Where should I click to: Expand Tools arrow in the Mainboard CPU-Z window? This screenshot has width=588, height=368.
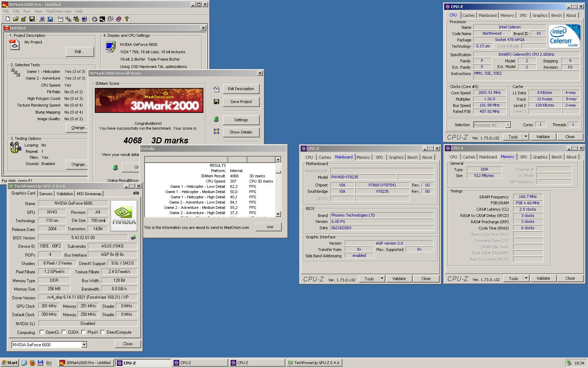382,279
